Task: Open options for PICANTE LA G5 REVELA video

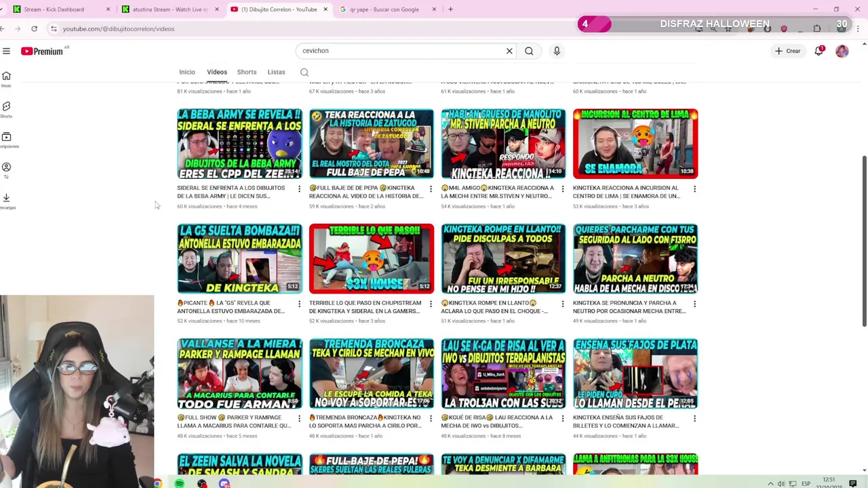Action: 299,304
